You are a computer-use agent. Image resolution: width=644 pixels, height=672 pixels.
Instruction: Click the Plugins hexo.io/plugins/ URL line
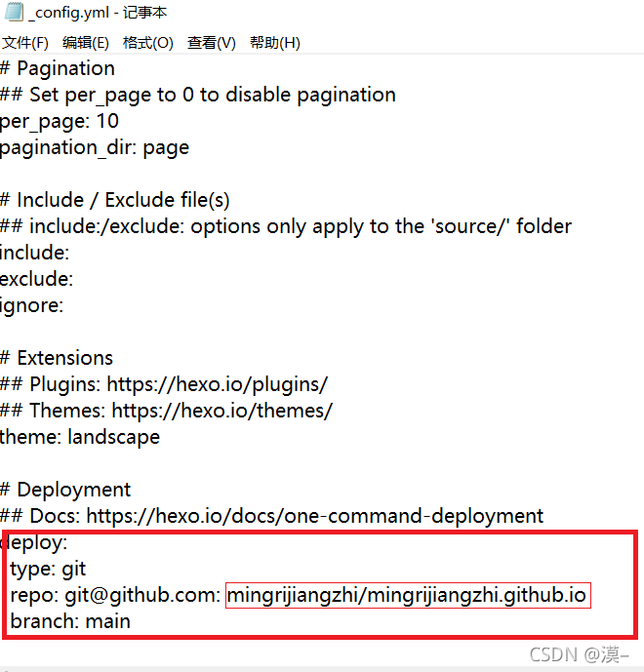[164, 385]
